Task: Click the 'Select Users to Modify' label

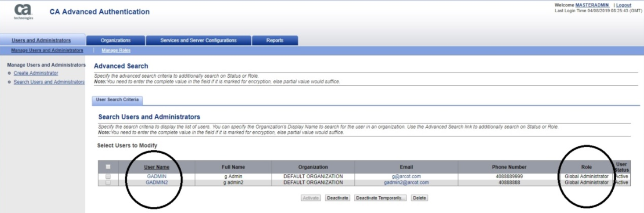Action: [127, 145]
